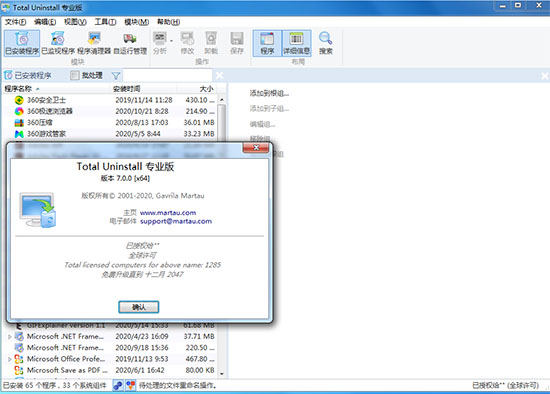Screen dimensions: 550x394
Task: Click install time 2020/6/1 16:42
Action: tap(140, 370)
